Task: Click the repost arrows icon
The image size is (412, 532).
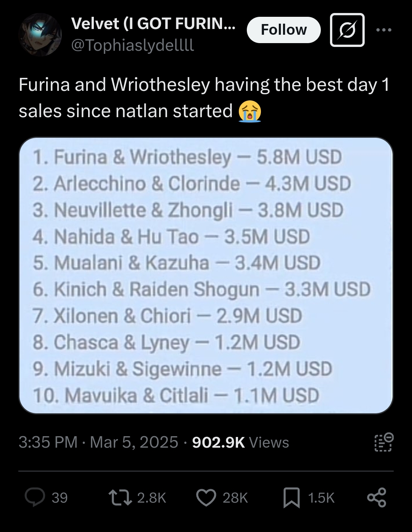Action: [x=120, y=498]
